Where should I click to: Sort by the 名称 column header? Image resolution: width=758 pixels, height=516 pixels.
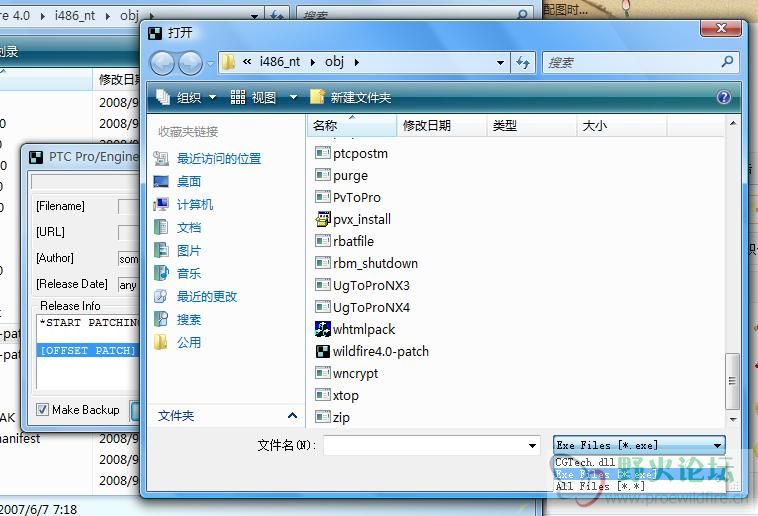(351, 126)
